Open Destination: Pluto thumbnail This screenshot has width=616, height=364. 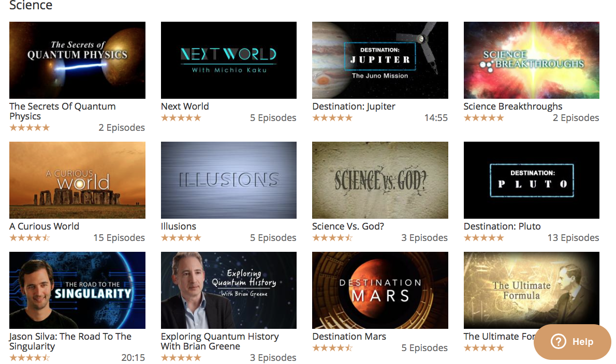point(532,180)
